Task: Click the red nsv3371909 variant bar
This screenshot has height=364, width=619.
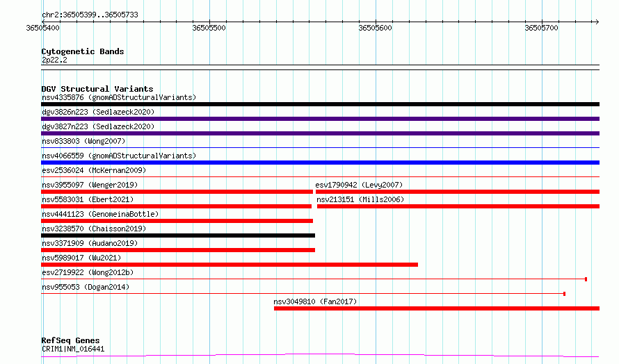Action: [178, 250]
